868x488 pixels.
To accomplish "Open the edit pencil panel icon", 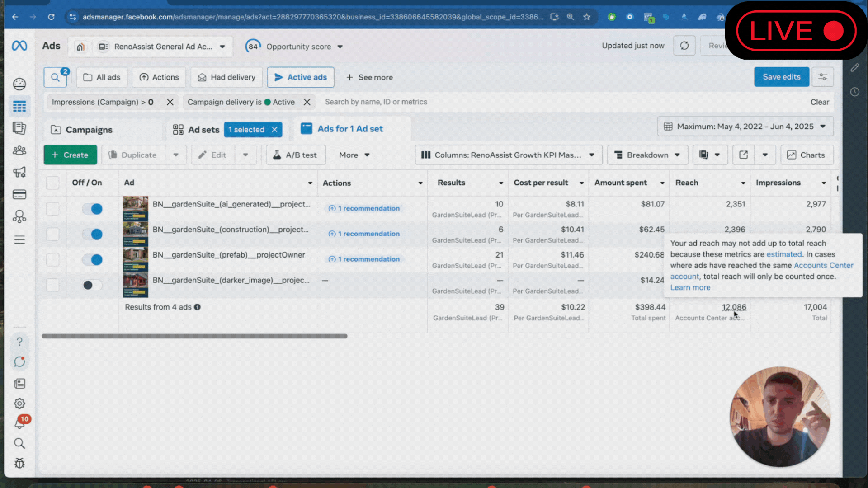I will pos(854,68).
